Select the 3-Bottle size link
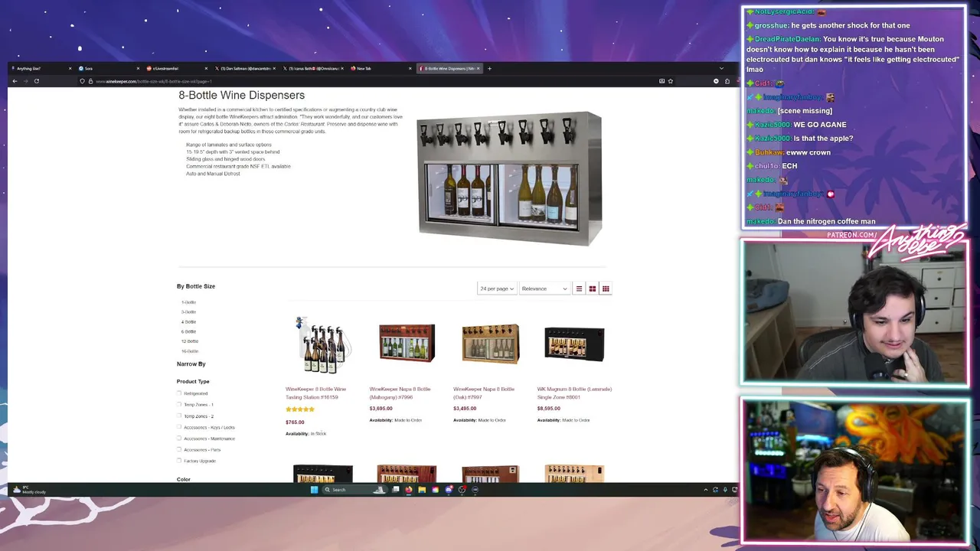The height and width of the screenshot is (551, 980). (x=188, y=312)
